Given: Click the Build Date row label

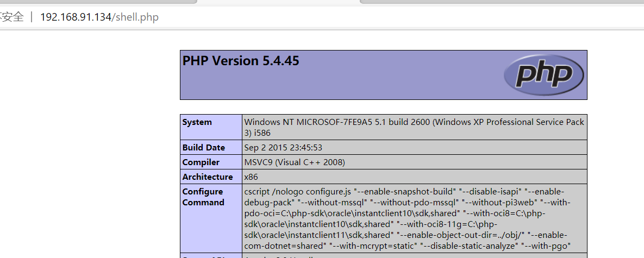Looking at the screenshot, I should click(204, 148).
